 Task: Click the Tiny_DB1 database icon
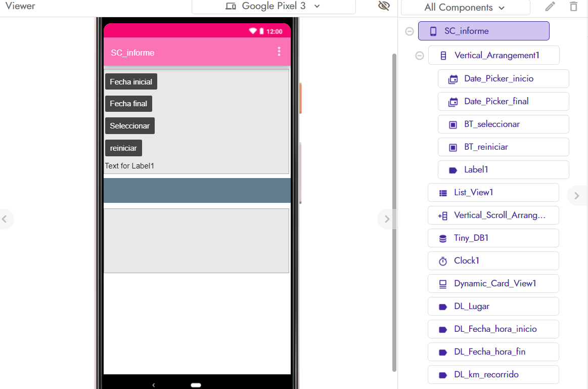[x=443, y=239]
